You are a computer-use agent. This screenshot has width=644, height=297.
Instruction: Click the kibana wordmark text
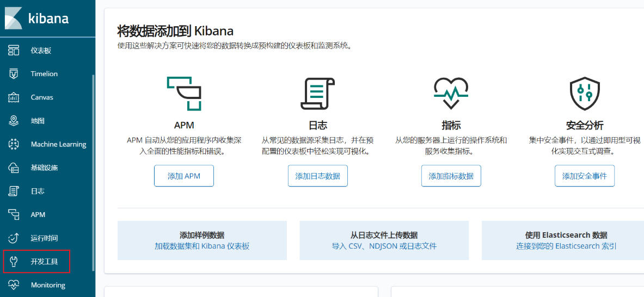point(48,18)
